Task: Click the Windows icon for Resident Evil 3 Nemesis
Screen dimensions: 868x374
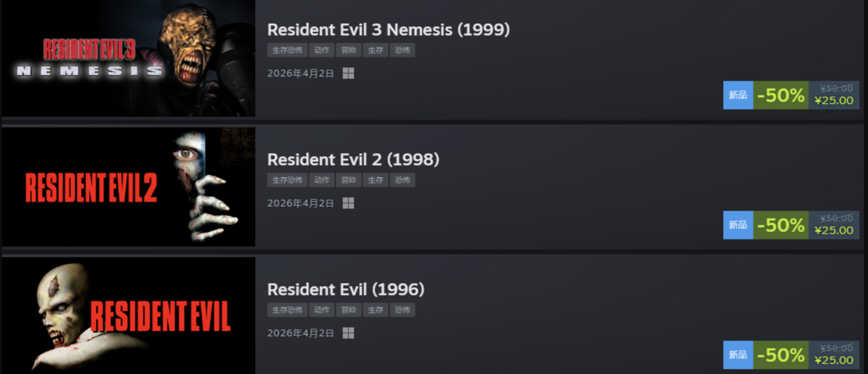Action: pyautogui.click(x=348, y=73)
